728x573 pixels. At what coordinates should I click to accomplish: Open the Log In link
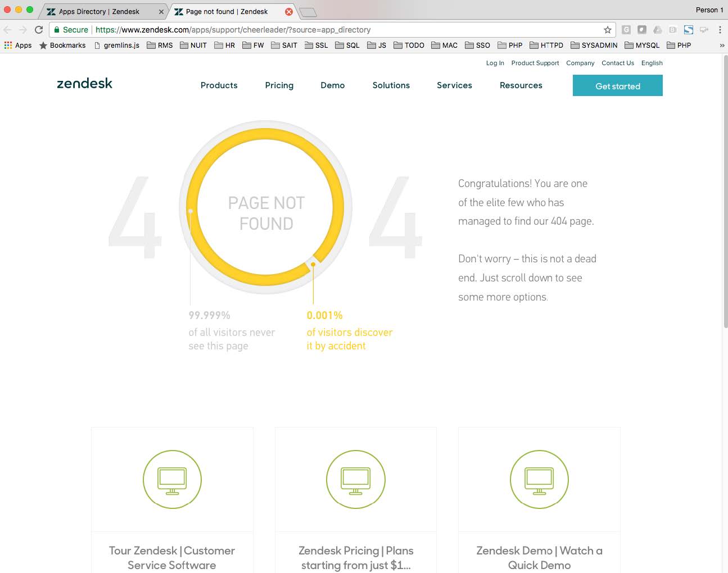pyautogui.click(x=495, y=63)
